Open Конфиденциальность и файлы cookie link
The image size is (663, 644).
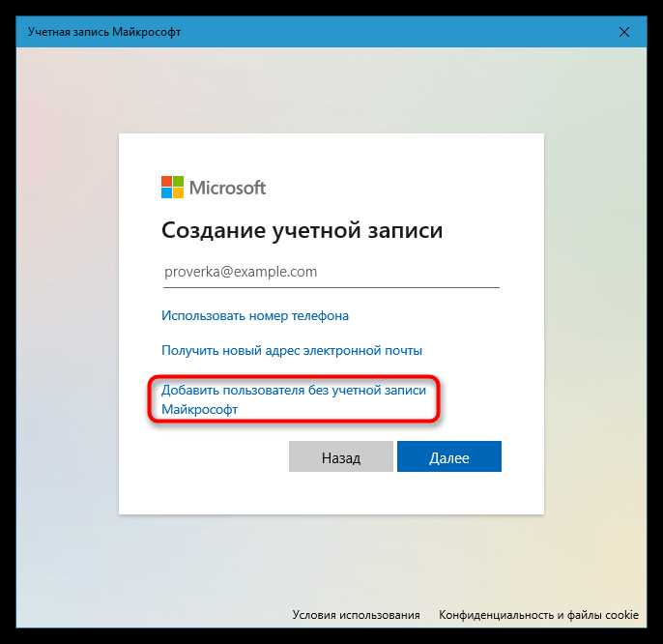[538, 615]
